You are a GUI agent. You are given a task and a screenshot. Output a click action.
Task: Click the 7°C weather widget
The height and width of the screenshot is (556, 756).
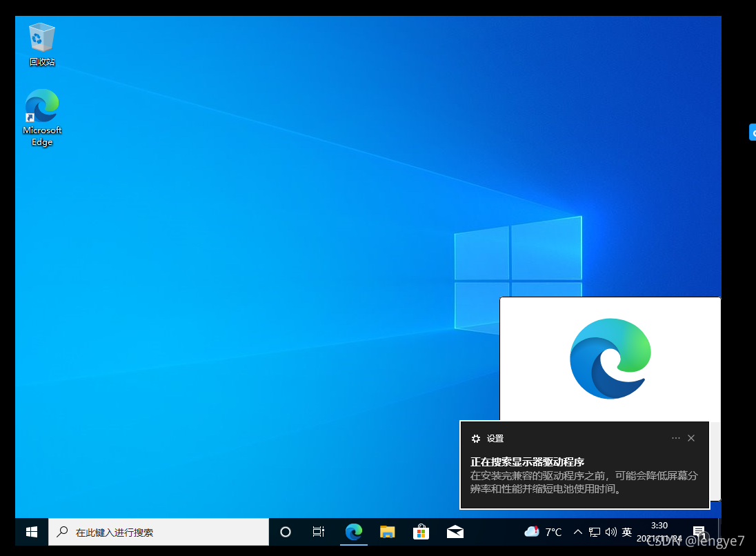pos(544,532)
